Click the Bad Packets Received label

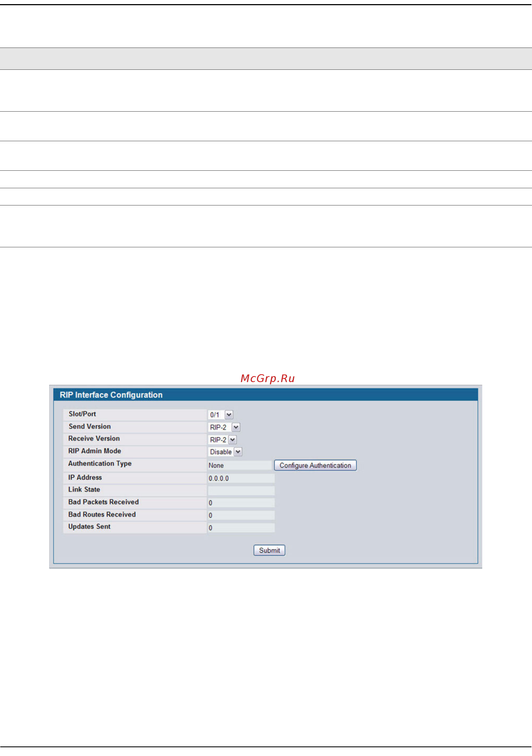tap(104, 502)
